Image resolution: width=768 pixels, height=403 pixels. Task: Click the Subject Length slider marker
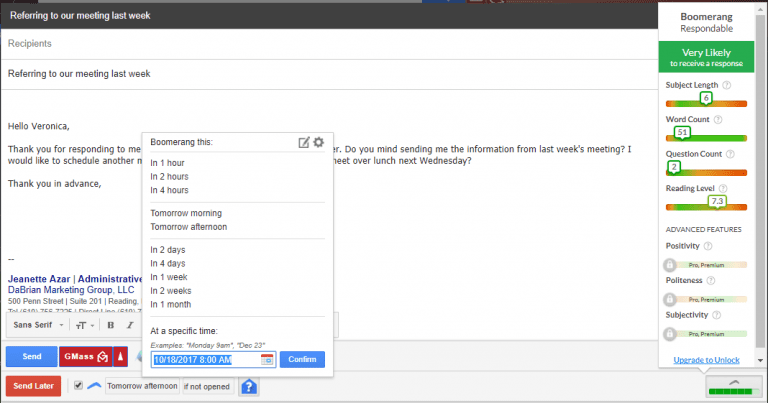pos(706,98)
